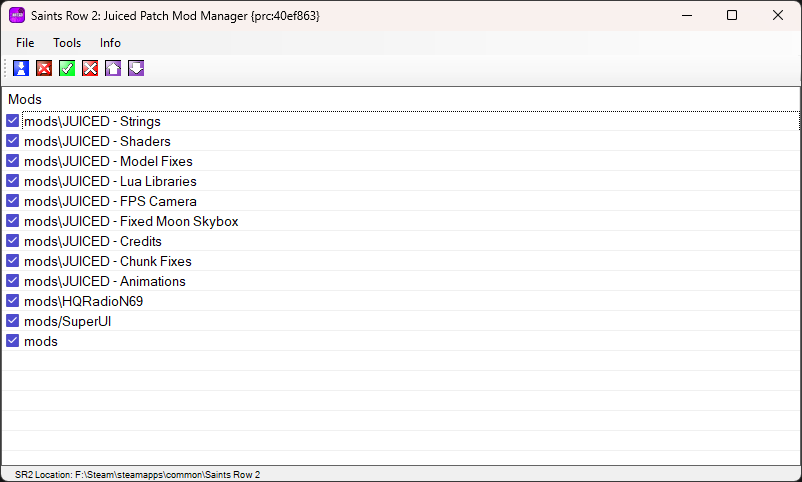
Task: Click the toolbar drag grip handle
Action: [x=5, y=68]
